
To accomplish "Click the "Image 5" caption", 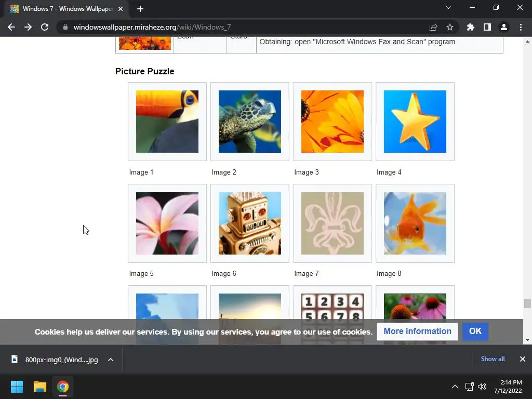I will [141, 273].
